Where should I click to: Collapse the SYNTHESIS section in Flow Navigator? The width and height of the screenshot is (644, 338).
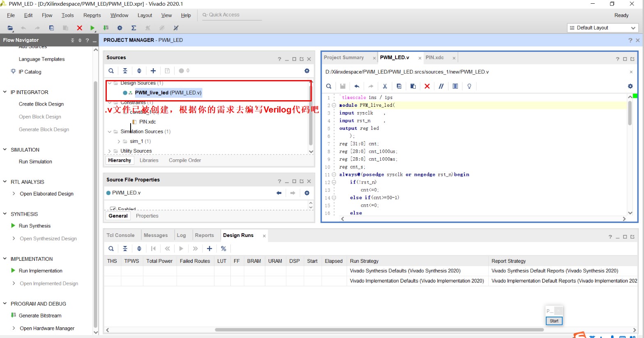point(5,214)
